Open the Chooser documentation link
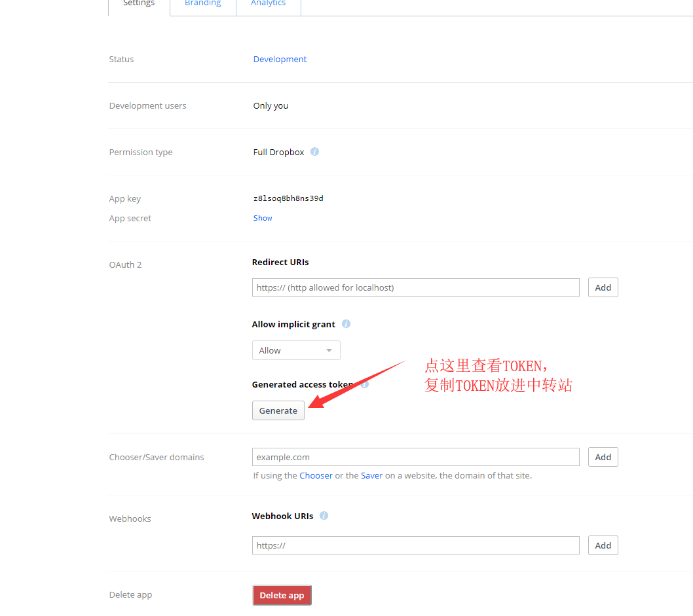Screen dimensions: 693x616 316,475
